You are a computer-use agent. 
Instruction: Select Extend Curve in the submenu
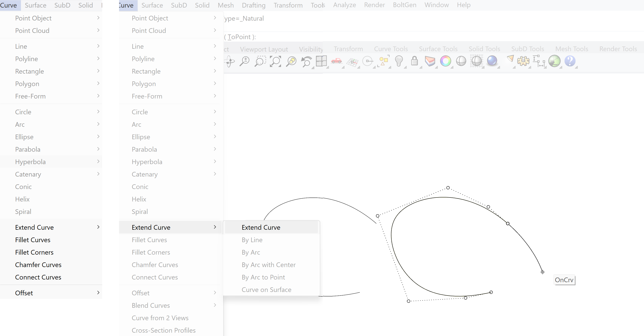tap(271, 227)
